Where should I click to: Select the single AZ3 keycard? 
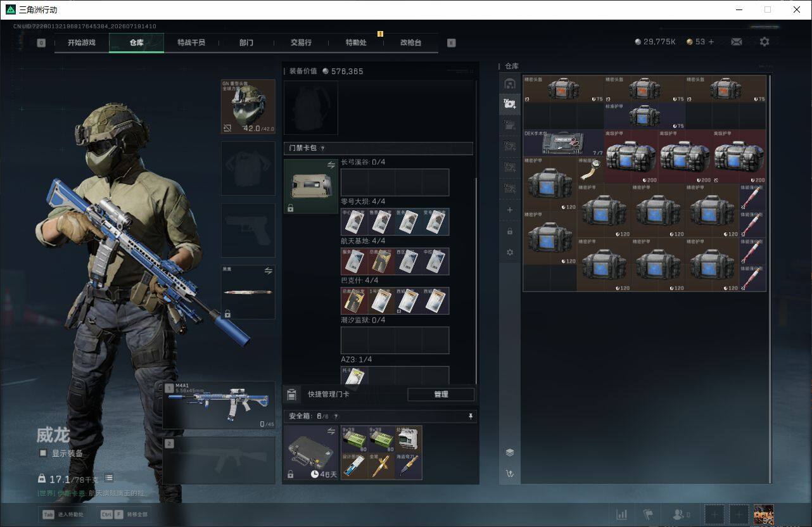click(x=354, y=376)
